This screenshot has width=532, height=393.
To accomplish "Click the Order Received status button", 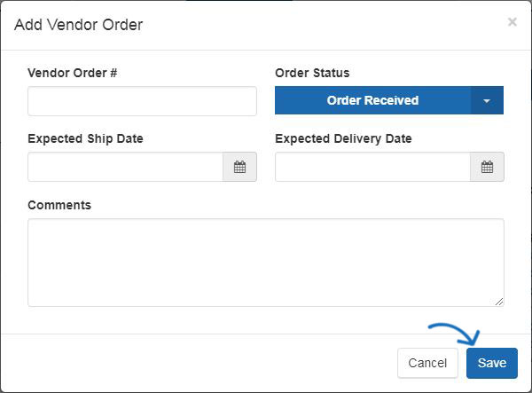I will coord(372,100).
